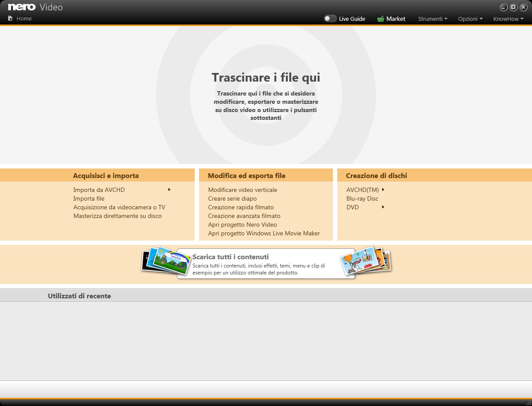Screen dimensions: 532x406
Task: Minimize the Nero Video window
Action: coord(503,7)
